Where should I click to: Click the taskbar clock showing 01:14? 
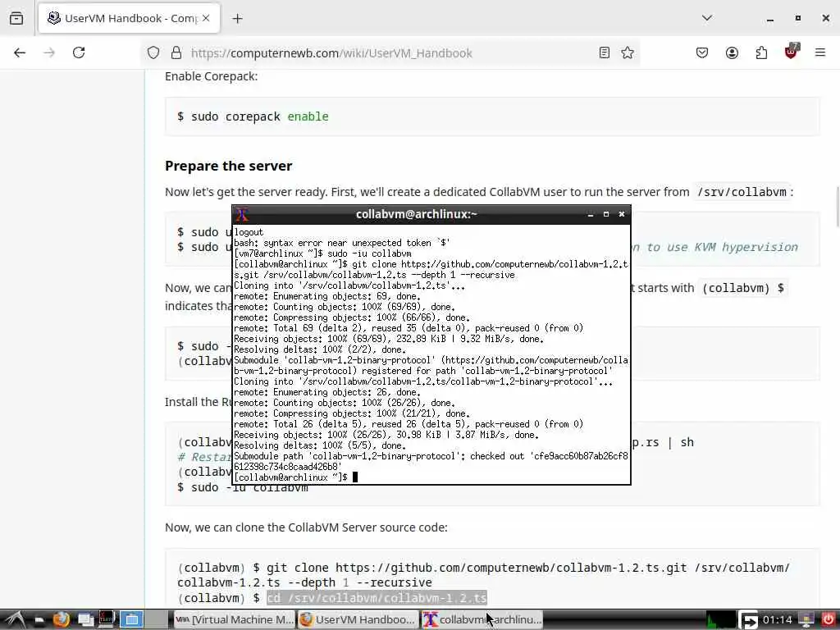click(777, 620)
